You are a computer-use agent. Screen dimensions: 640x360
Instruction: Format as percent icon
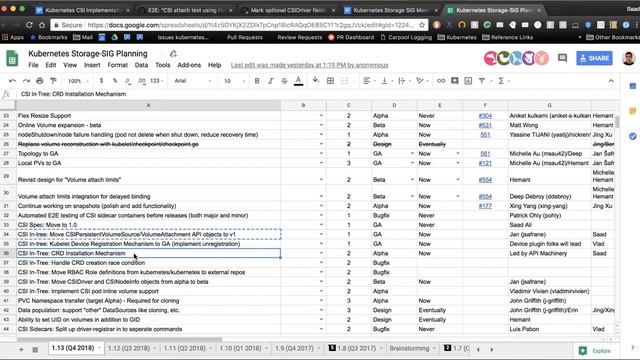coord(115,81)
